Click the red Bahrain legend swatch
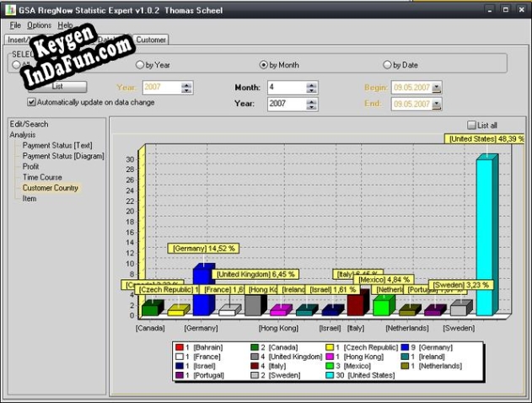 [179, 347]
